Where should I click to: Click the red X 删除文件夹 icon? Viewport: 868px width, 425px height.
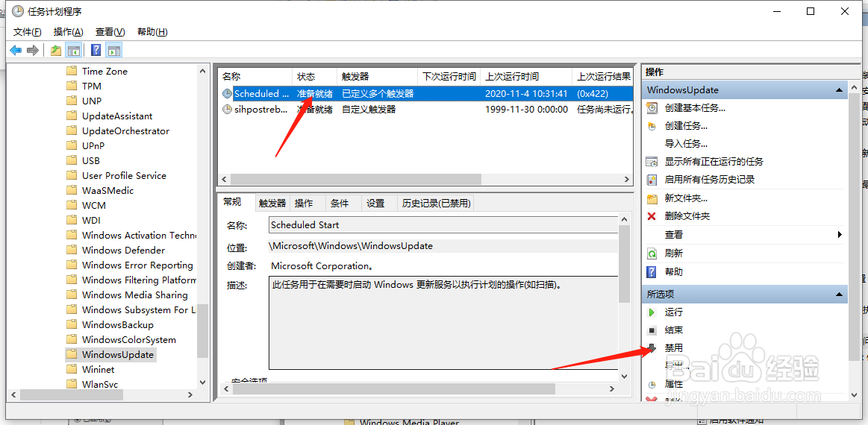pos(652,216)
